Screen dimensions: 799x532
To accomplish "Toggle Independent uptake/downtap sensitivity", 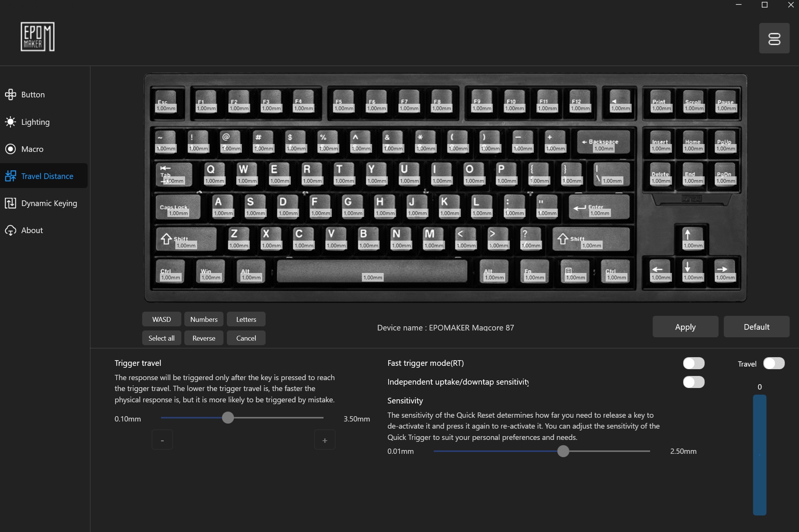I will click(x=693, y=382).
